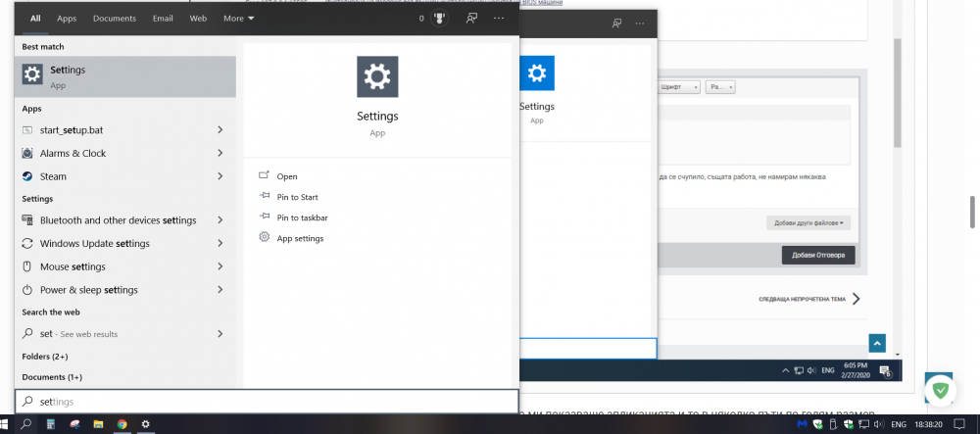Click the Malwarebytes tray icon
Screen dimensions: 980x434
[802, 424]
